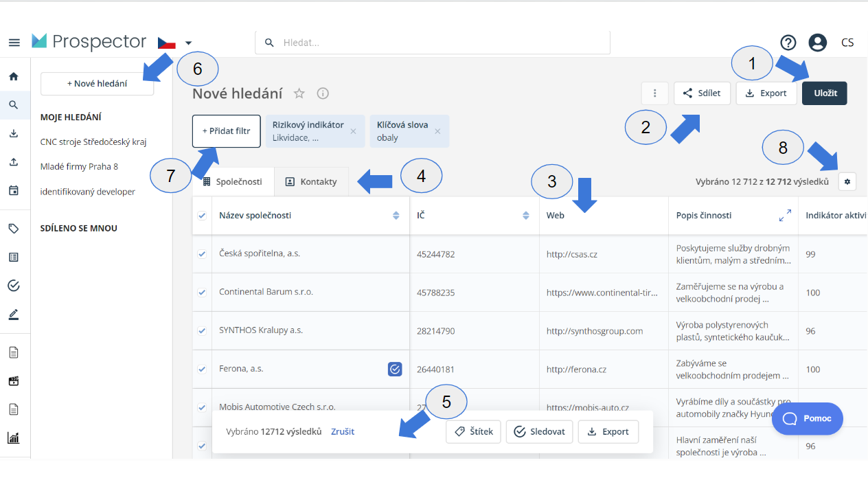
Task: Open the pencil edit icon in the sidebar
Action: [x=14, y=315]
